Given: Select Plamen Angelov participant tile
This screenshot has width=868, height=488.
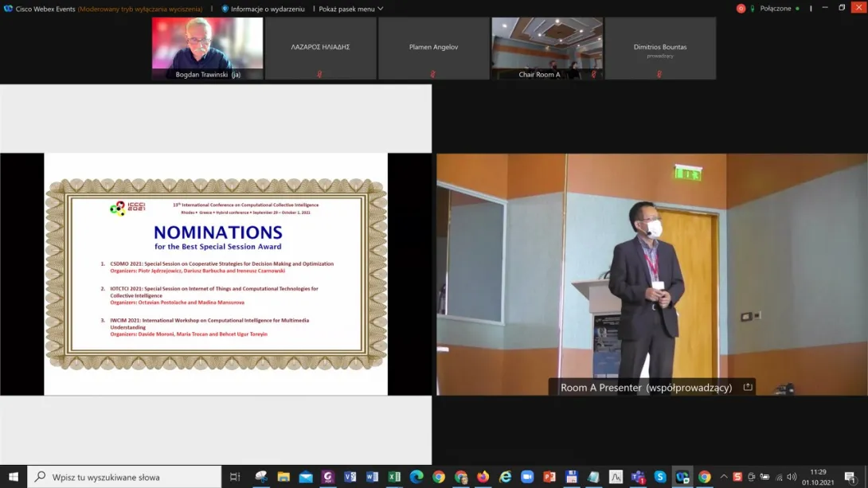Looking at the screenshot, I should coord(433,48).
